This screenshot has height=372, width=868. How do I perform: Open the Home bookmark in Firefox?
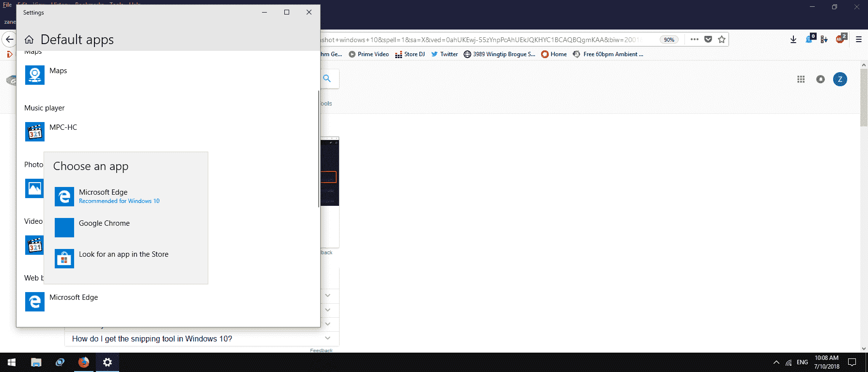click(554, 54)
